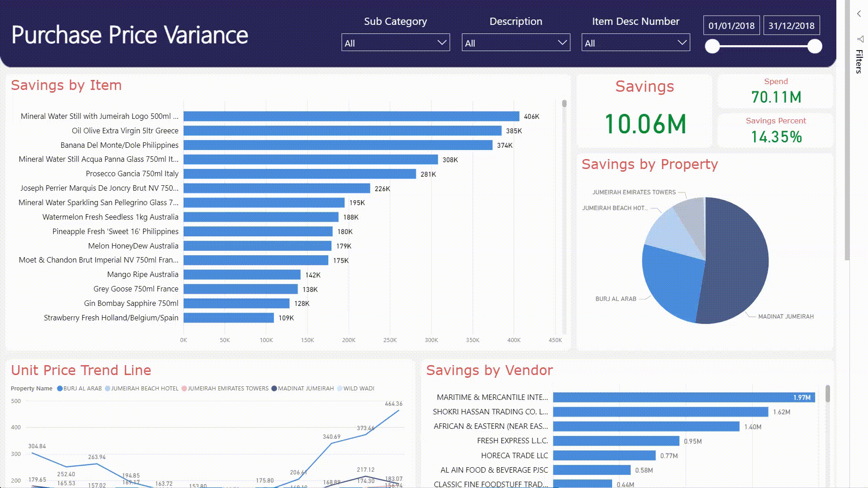This screenshot has height=488, width=868.
Task: Click the Filters pane label
Action: (859, 62)
